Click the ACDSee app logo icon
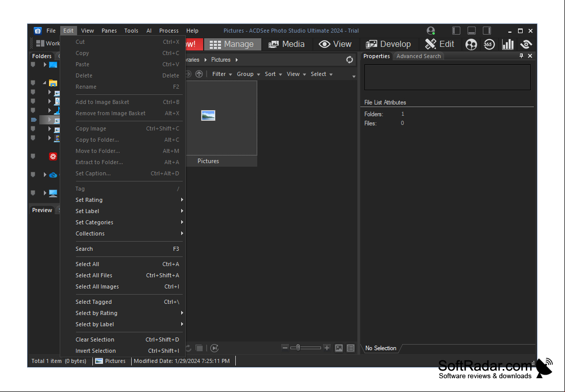This screenshot has height=392, width=565. pos(37,31)
